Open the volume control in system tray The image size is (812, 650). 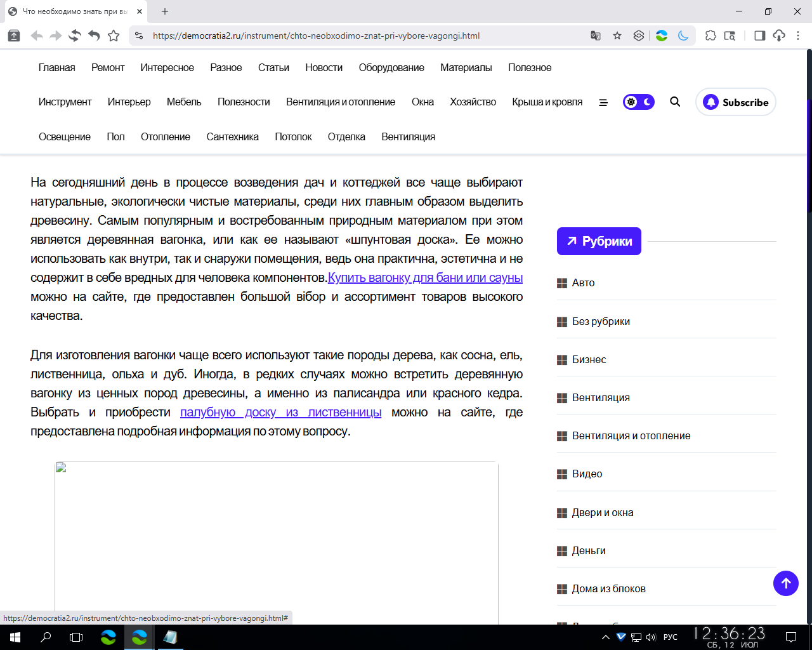coord(651,637)
